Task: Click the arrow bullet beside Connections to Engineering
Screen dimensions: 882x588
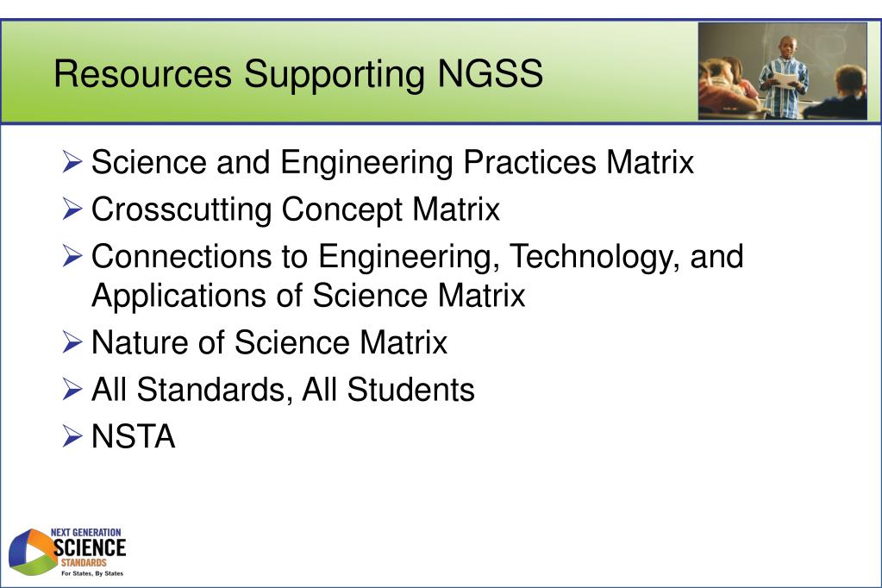Action: (72, 256)
